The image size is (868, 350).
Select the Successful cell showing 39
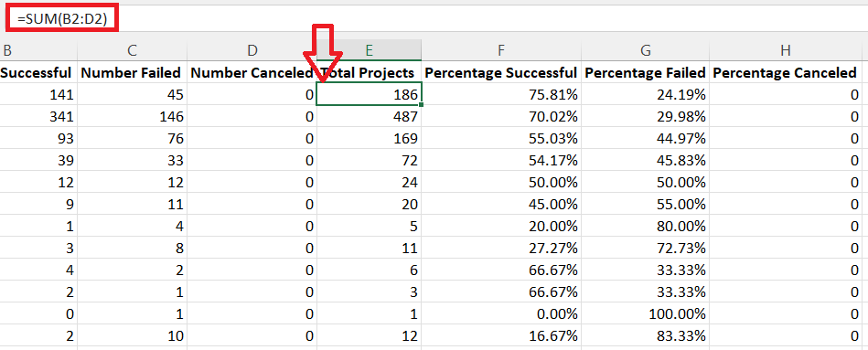(x=38, y=160)
